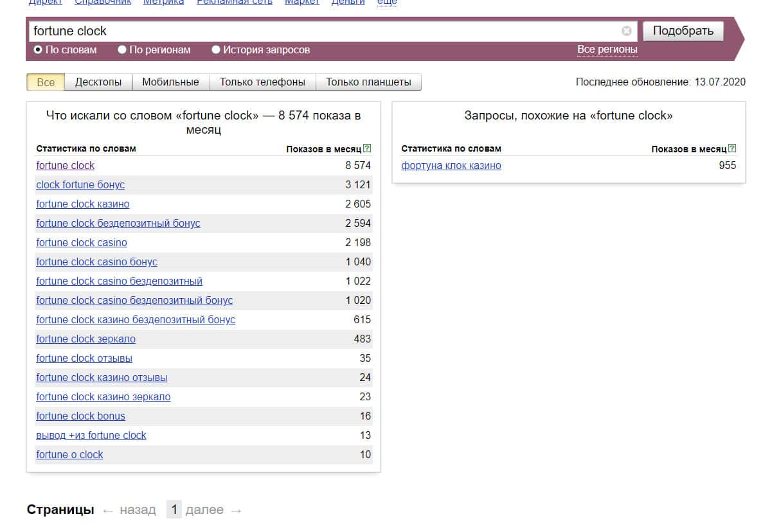The image size is (781, 532).
Task: Select the 'По регионам' radio option
Action: click(122, 49)
